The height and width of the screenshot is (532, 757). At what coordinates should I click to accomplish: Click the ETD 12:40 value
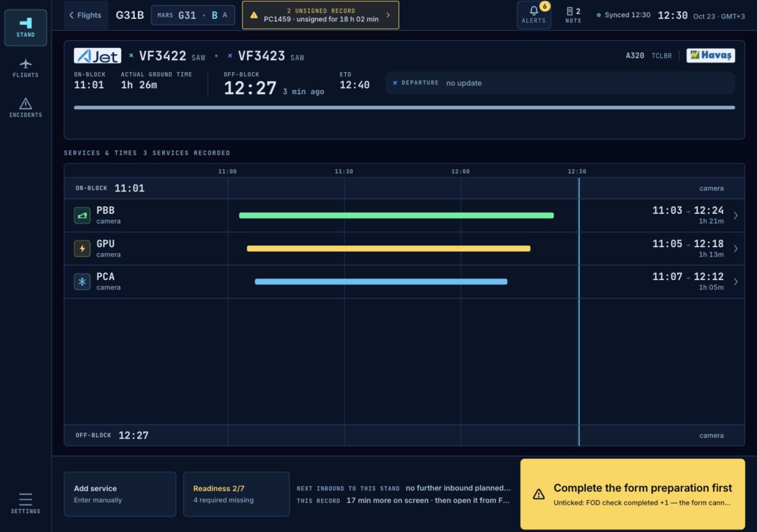(354, 85)
